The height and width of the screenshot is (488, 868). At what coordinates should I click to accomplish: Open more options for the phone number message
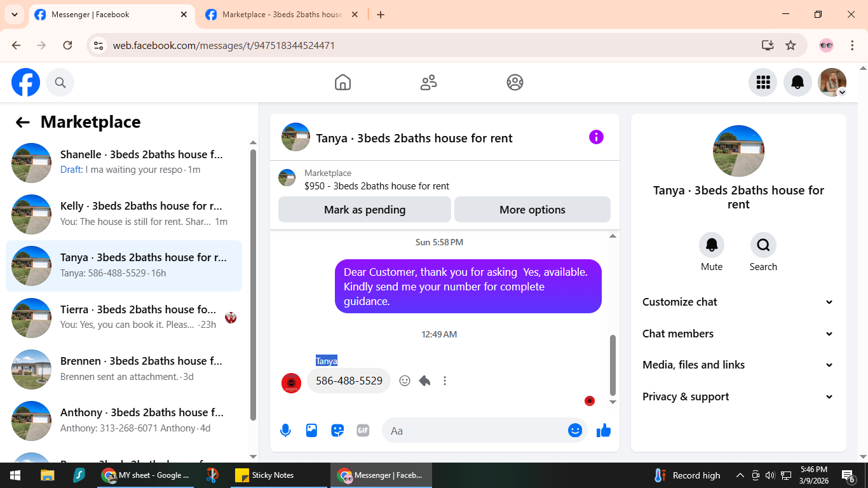445,381
